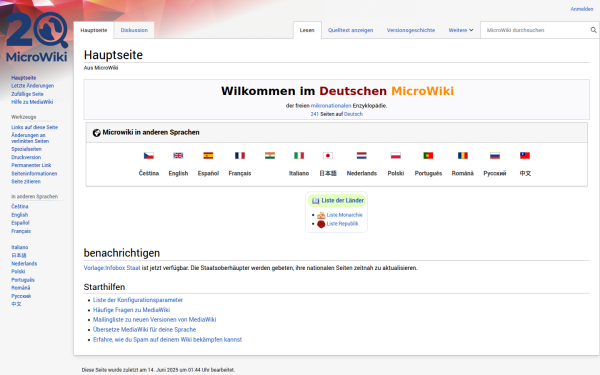Viewport: 600px width, 375px height.
Task: Open the Vorlage:Infobox Staat link
Action: tap(112, 268)
